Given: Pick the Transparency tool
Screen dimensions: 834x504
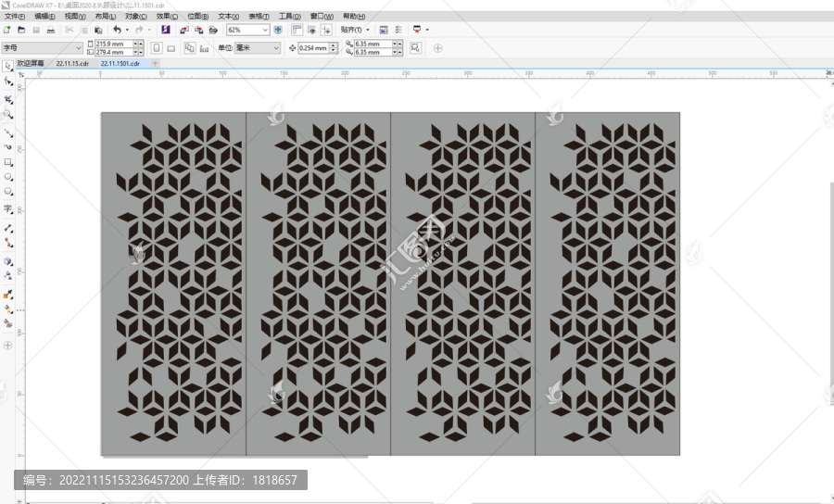Looking at the screenshot, I should point(8,275).
